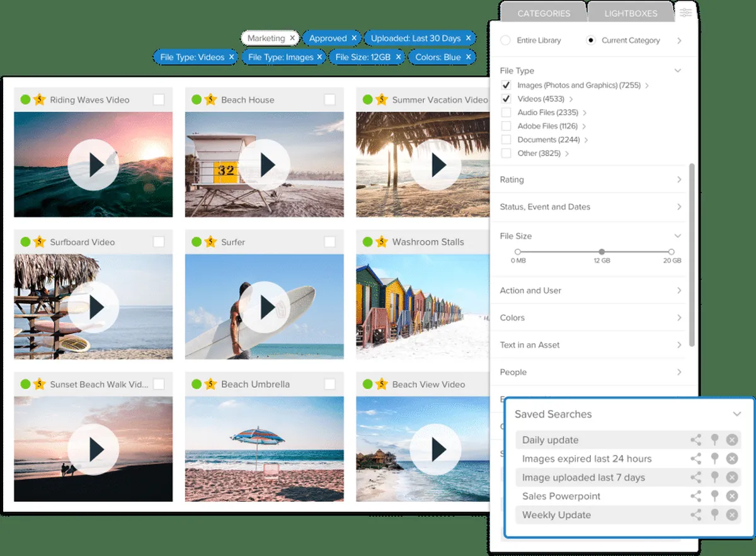Uncheck Images (Photos and Graphics) file type
Screen dimensions: 756x556
[506, 85]
